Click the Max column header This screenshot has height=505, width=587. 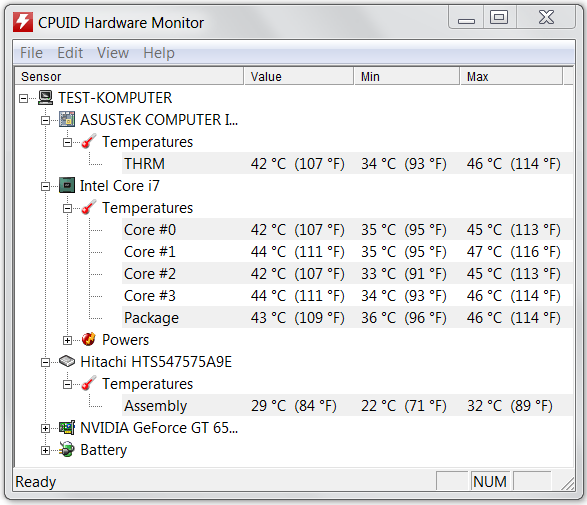click(x=511, y=76)
